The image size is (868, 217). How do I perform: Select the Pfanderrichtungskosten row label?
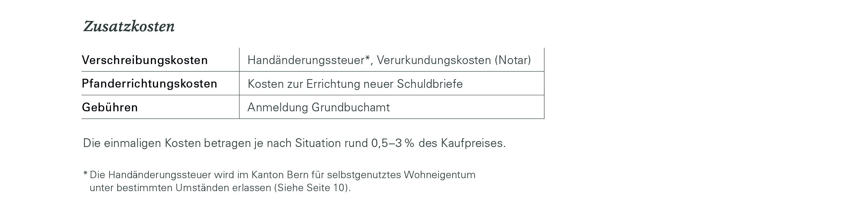[149, 84]
